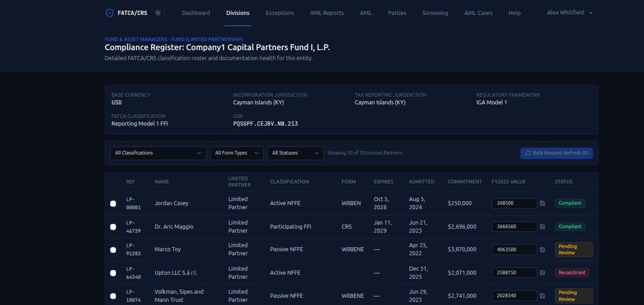Click the FATCA/CRS shield logo icon

point(109,13)
